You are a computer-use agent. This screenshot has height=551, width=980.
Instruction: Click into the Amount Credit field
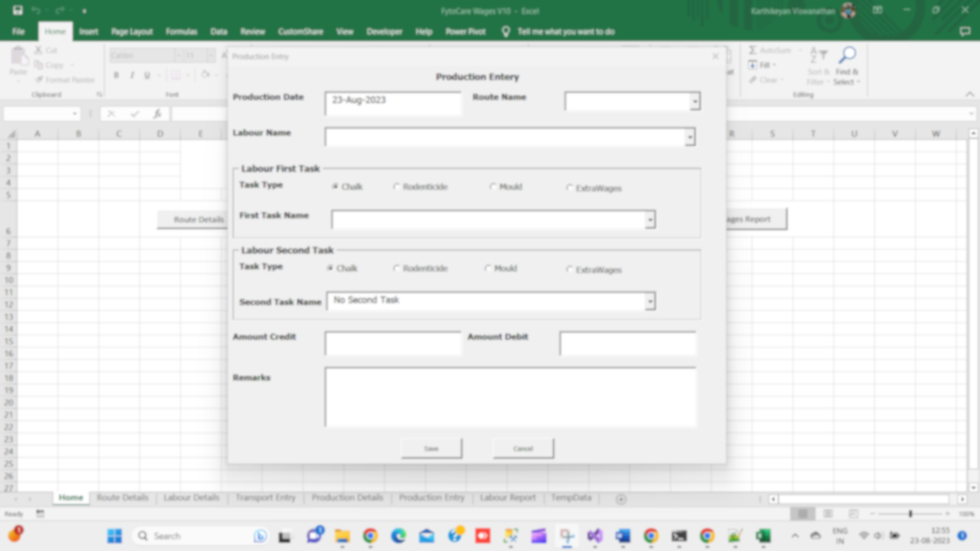(393, 343)
